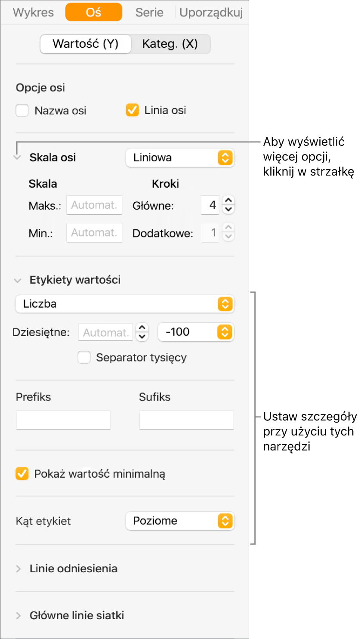Collapse the Skala osi section arrow
The width and height of the screenshot is (364, 639).
point(18,157)
